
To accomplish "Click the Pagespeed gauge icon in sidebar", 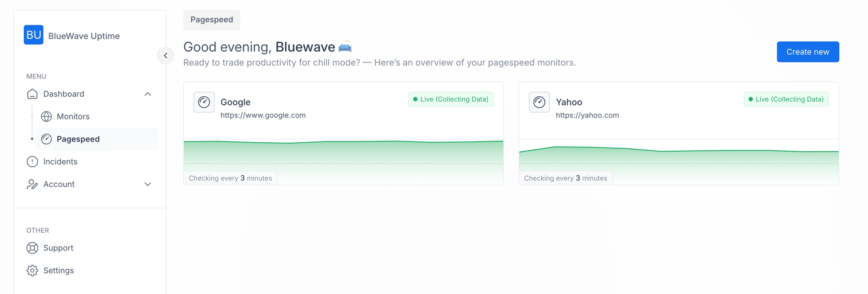I will (x=46, y=139).
